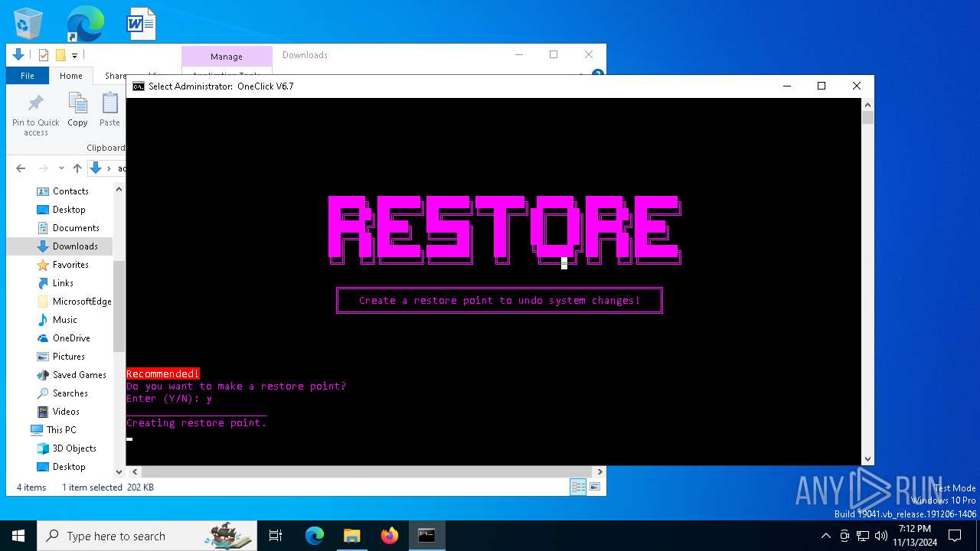Screen dimensions: 980x551
Task: Select Desktop under user folder in navigation pane
Action: point(69,210)
